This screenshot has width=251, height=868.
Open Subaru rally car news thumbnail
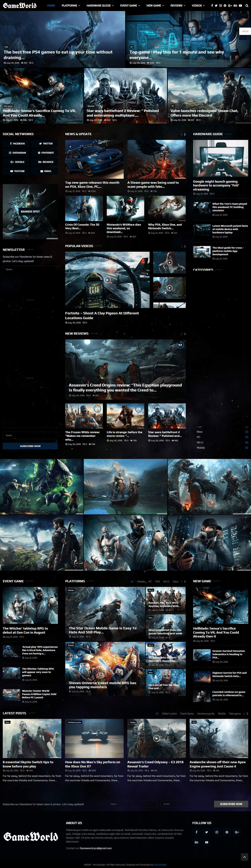(x=94, y=159)
